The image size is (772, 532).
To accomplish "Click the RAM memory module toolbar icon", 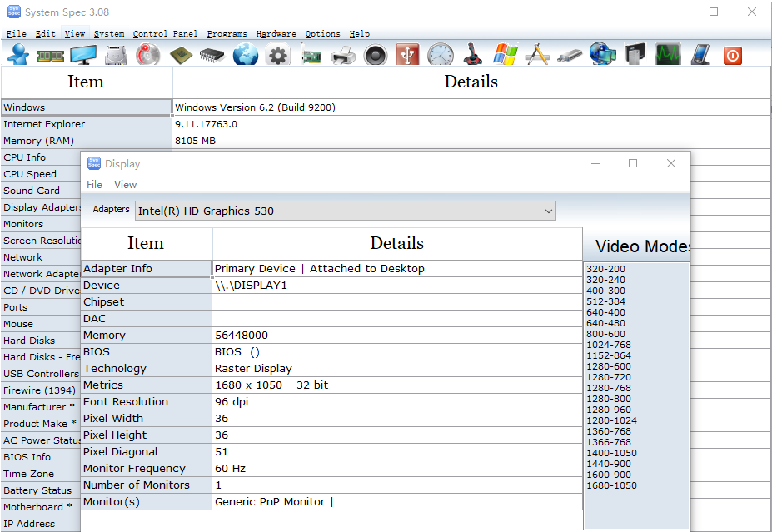I will pos(51,55).
